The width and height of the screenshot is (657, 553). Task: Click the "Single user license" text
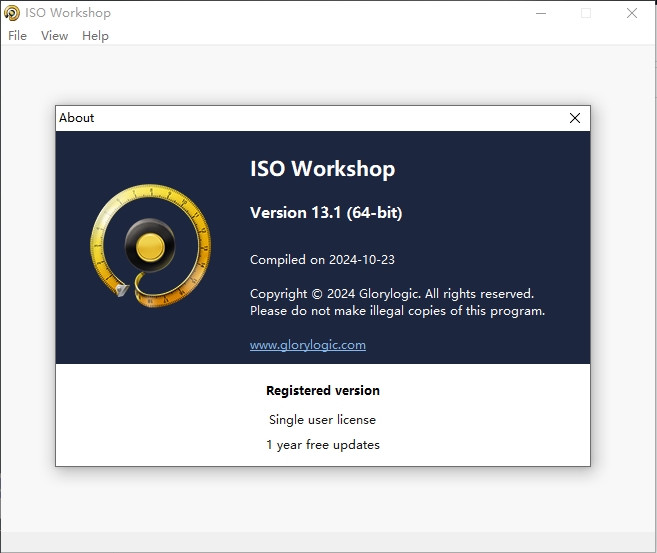coord(322,420)
